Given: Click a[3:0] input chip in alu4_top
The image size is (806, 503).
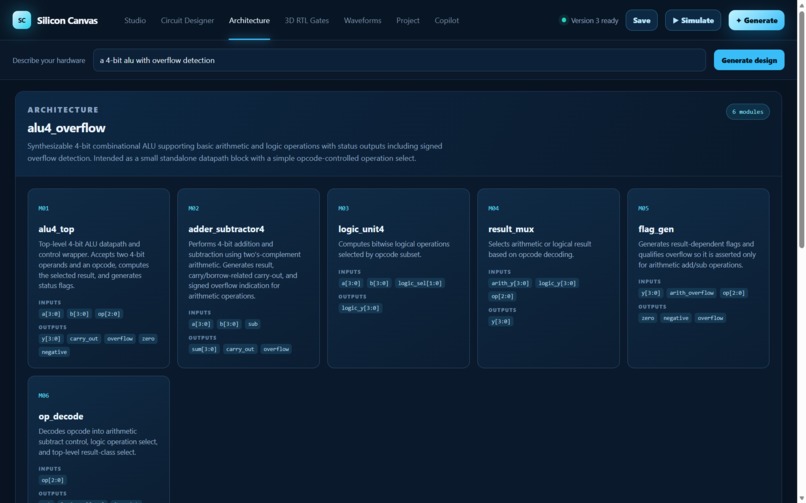Looking at the screenshot, I should click(x=51, y=314).
